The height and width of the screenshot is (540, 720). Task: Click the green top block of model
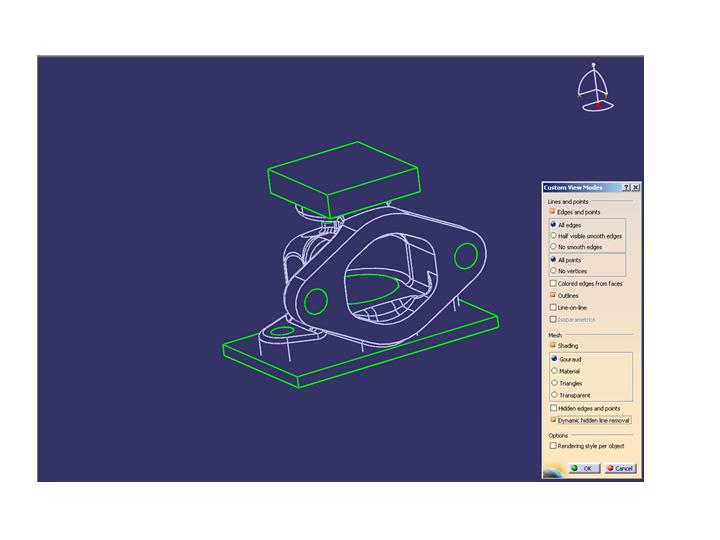343,180
